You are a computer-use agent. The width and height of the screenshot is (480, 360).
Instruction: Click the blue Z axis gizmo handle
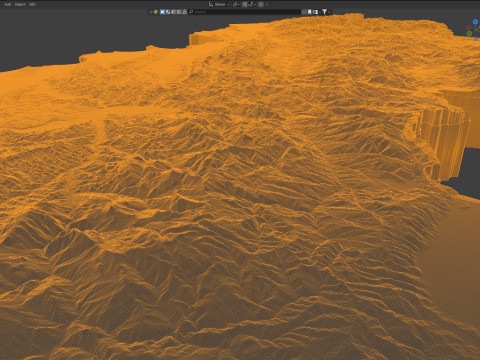pos(475,22)
